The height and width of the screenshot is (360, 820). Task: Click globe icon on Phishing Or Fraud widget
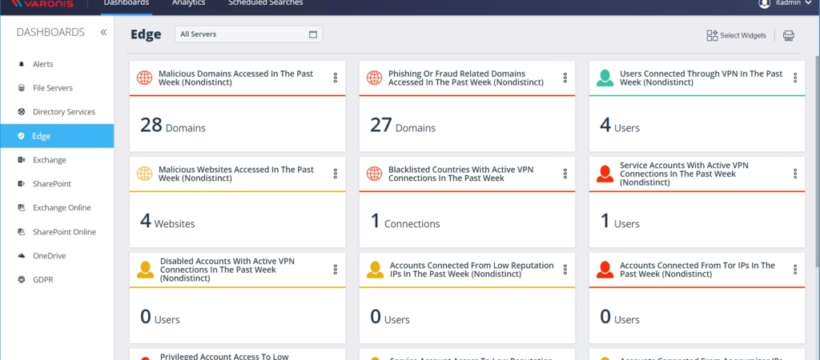click(x=374, y=78)
